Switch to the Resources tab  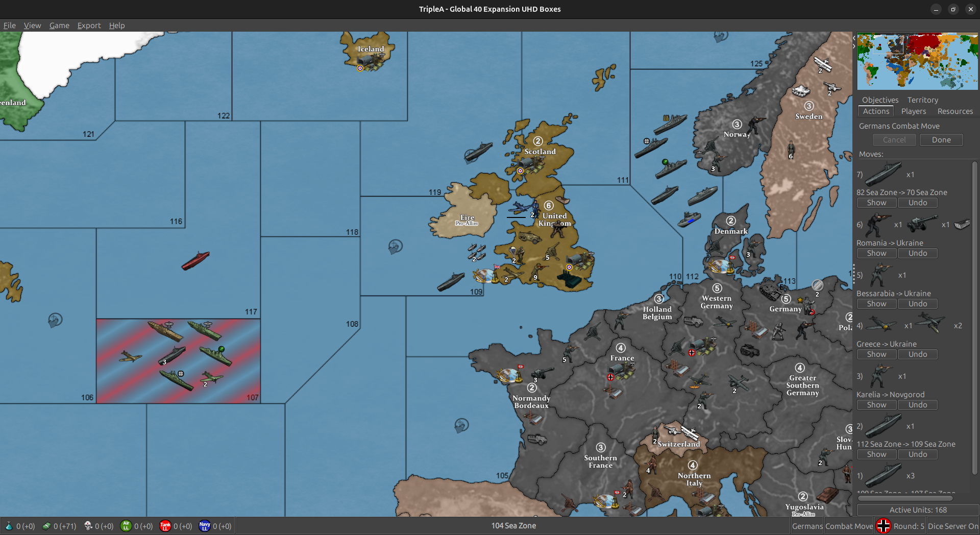pos(955,111)
